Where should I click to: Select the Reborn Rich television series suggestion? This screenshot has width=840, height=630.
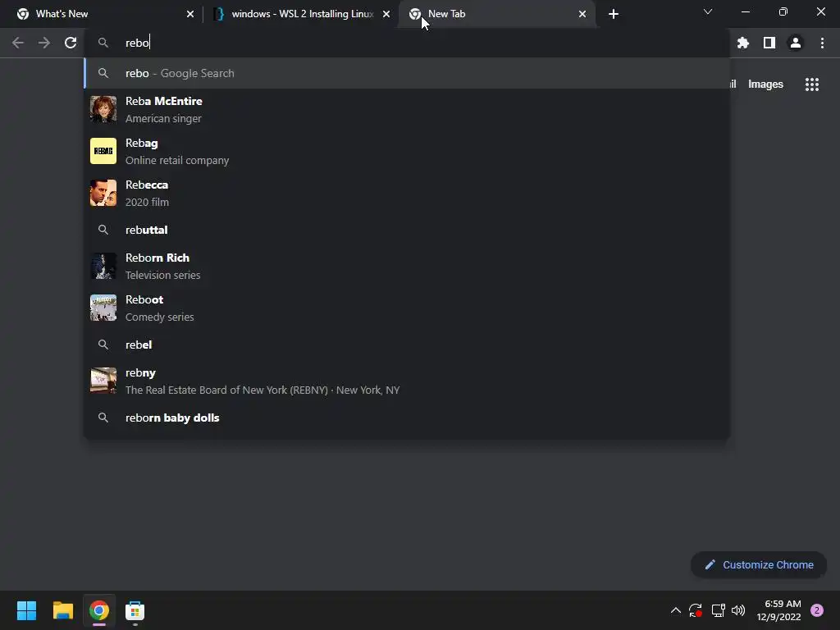(x=407, y=266)
